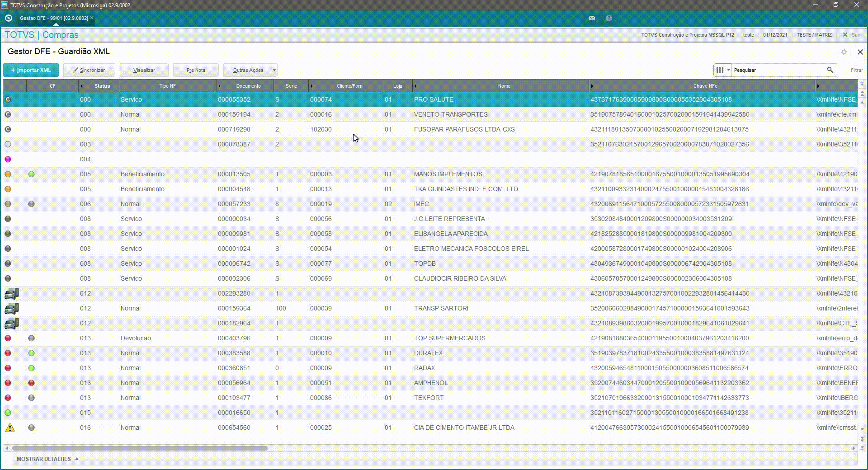Click the white status circle of row 003
Image resolution: width=868 pixels, height=470 pixels.
(8, 144)
